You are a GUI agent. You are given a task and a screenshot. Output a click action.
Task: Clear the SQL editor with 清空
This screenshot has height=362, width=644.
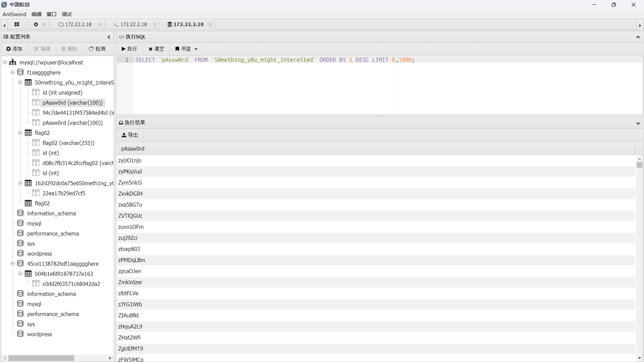click(x=156, y=49)
